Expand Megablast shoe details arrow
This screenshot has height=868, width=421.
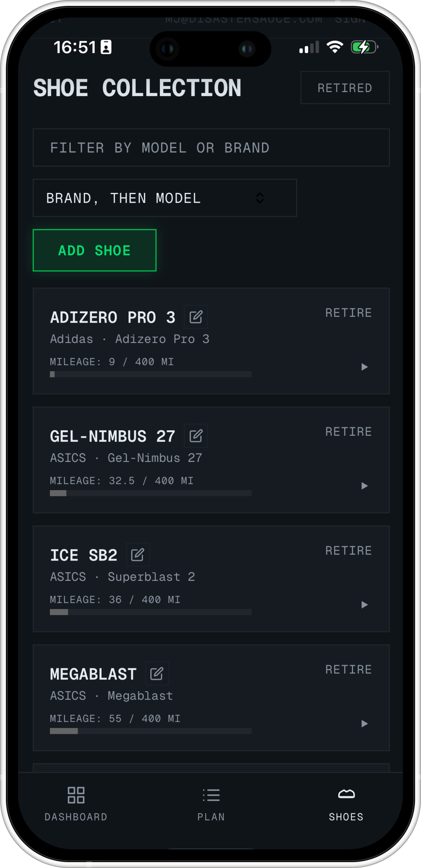[x=364, y=723]
